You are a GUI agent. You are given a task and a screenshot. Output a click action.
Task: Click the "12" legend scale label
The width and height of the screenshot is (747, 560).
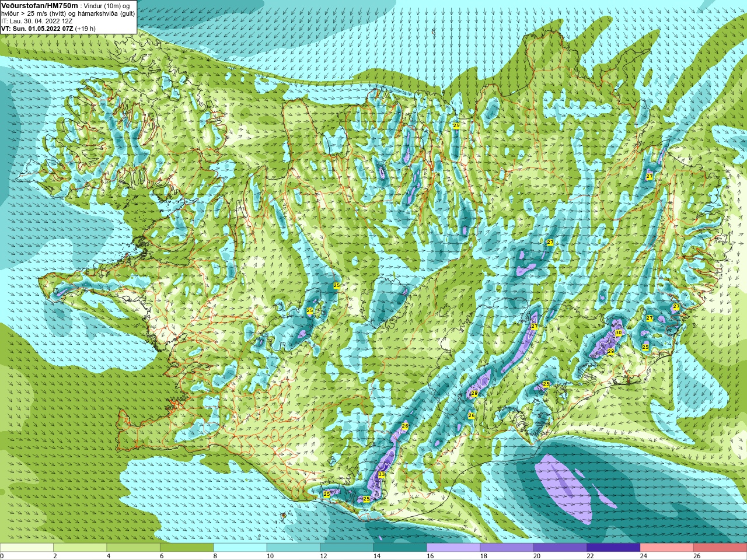click(323, 556)
